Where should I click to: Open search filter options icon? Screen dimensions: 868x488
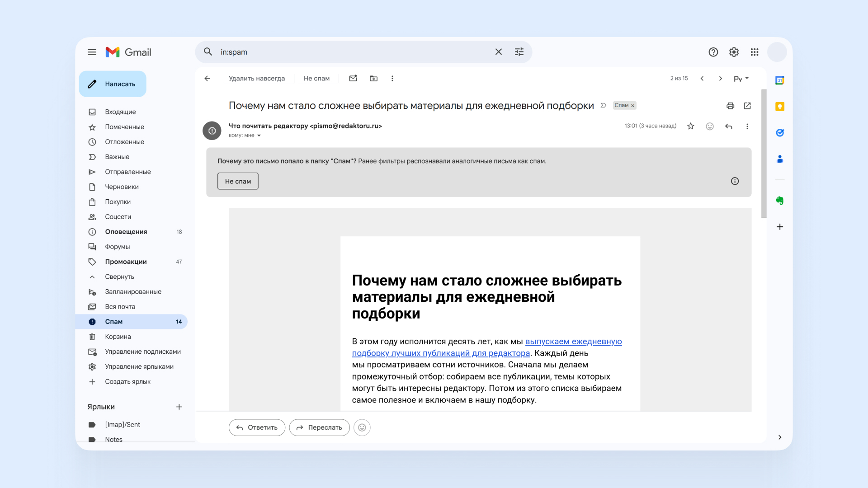pos(519,52)
